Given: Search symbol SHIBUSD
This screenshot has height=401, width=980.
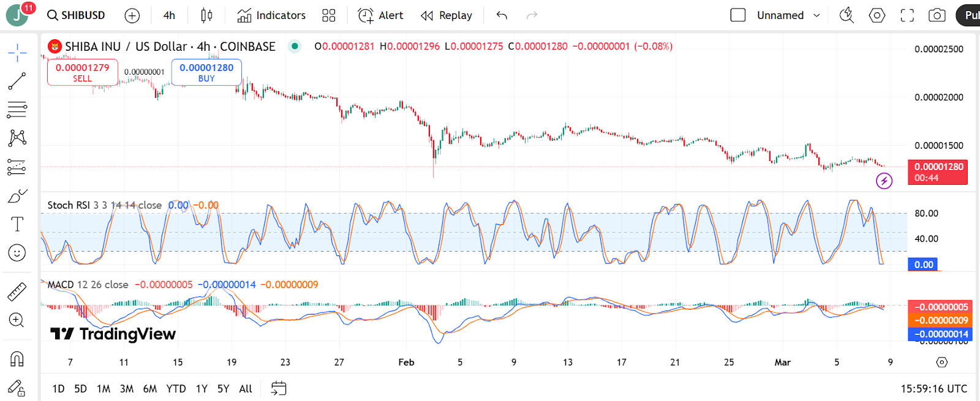Looking at the screenshot, I should click(77, 15).
